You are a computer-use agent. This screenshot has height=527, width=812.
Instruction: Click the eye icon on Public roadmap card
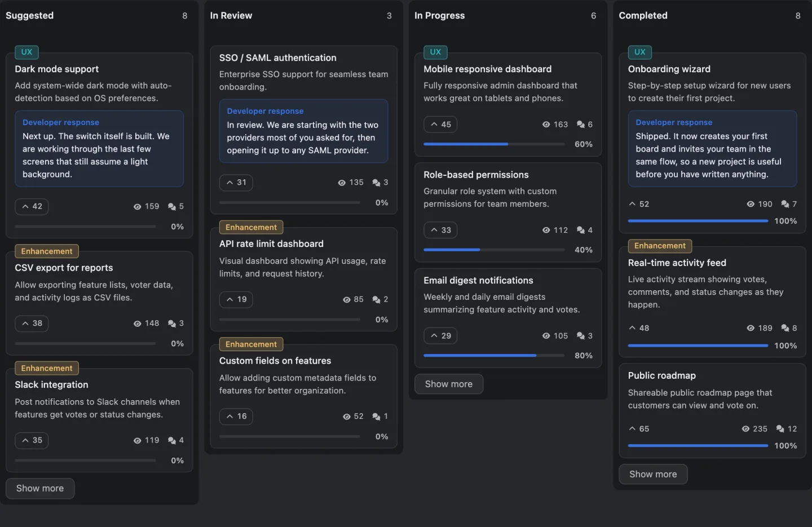[745, 429]
